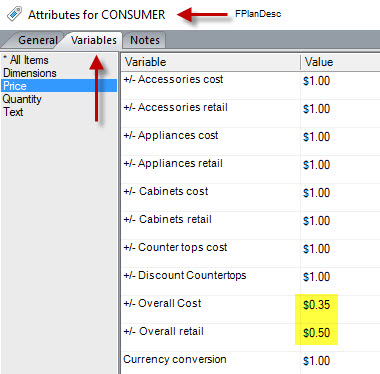Click the tag icon beside Attributes title
This screenshot has width=380, height=374.
(14, 14)
